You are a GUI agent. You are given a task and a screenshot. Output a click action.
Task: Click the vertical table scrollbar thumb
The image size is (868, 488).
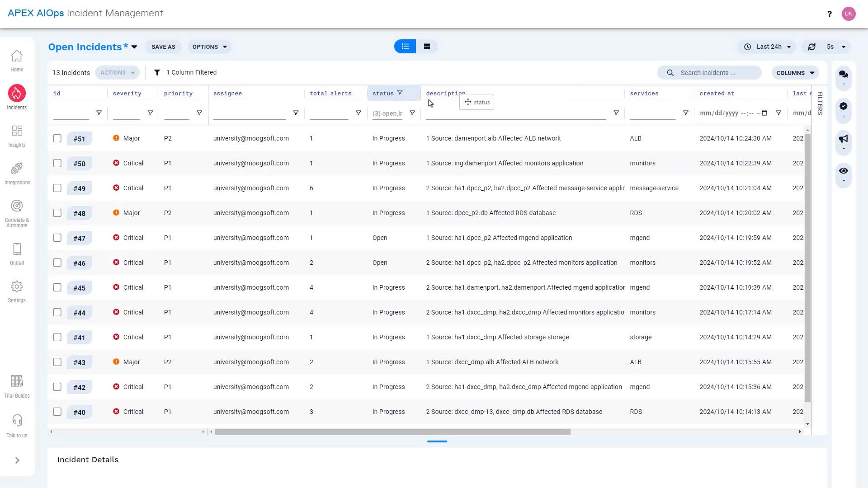click(x=807, y=267)
